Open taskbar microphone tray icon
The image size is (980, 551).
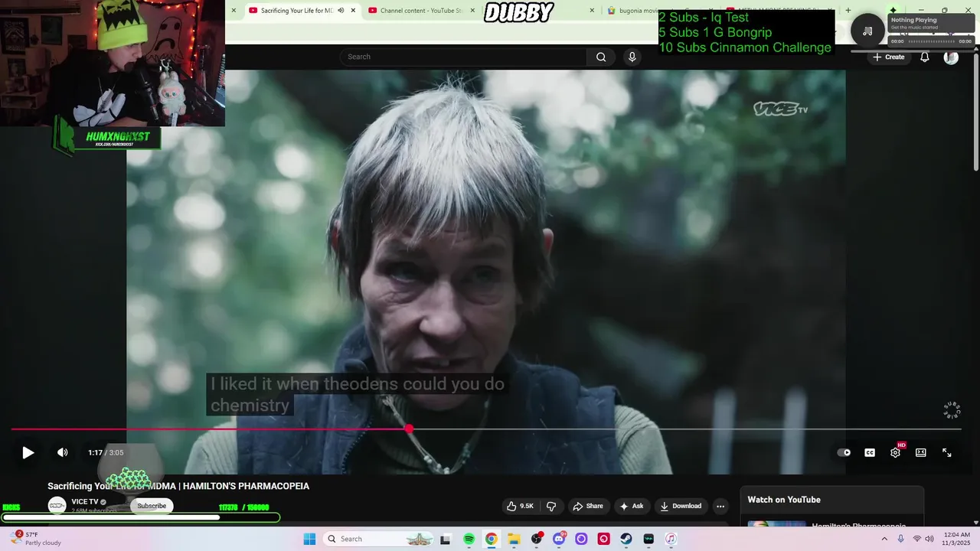tap(901, 539)
